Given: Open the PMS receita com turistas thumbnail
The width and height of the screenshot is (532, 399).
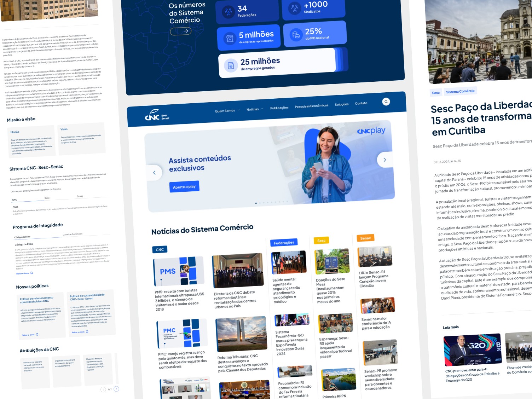Looking at the screenshot, I should 179,271.
